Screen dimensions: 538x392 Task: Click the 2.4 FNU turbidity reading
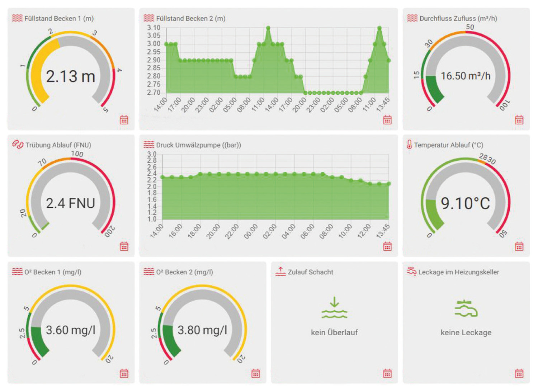(x=71, y=203)
